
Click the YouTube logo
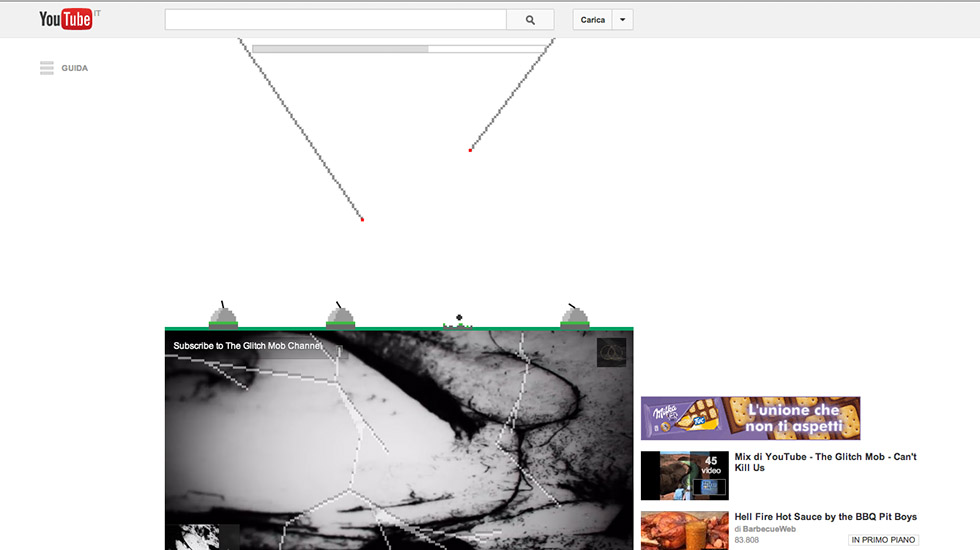(x=66, y=19)
